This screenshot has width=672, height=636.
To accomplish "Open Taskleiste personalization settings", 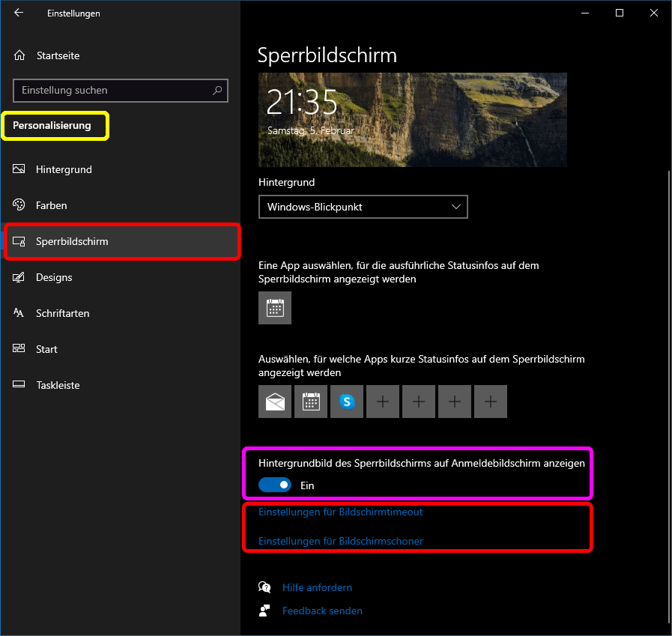I will (x=58, y=385).
